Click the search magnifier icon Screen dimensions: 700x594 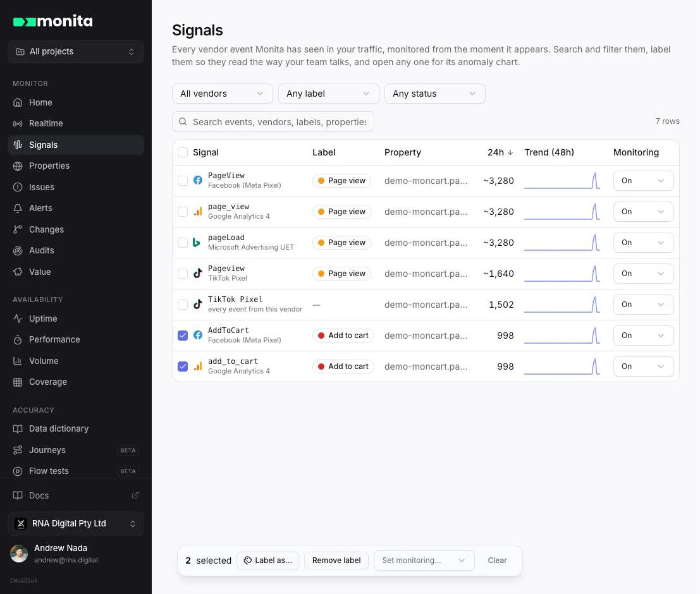pos(183,121)
